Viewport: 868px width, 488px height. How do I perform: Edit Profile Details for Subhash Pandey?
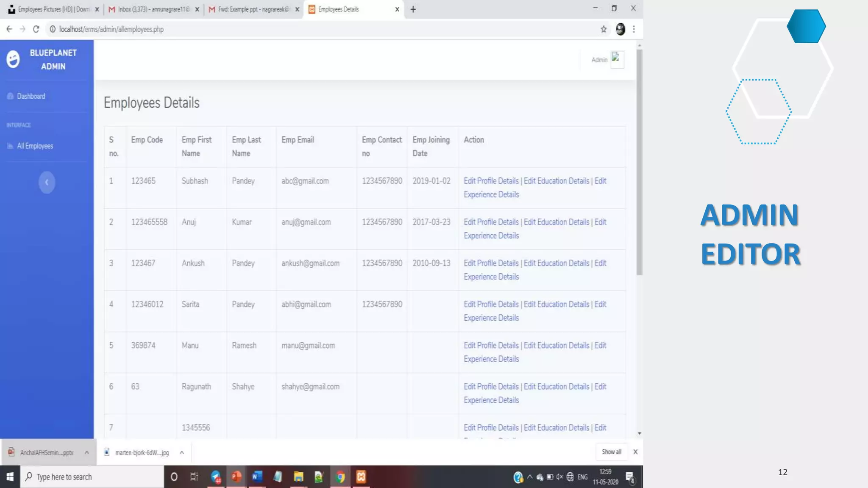(491, 181)
